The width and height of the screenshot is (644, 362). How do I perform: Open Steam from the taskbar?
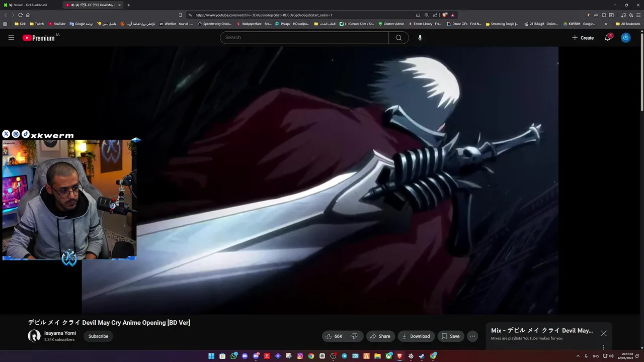click(x=422, y=356)
